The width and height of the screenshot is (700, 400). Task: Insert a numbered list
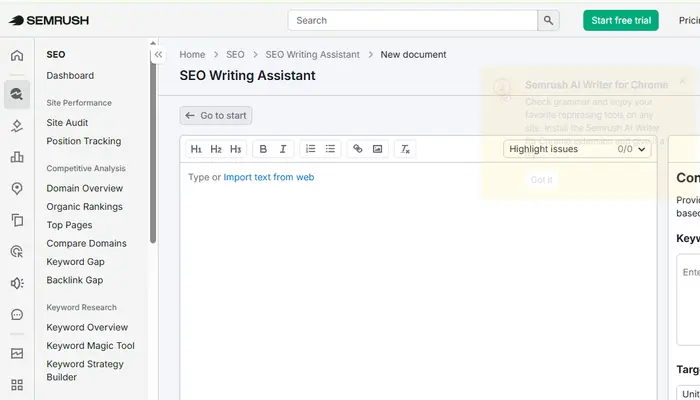(x=310, y=149)
